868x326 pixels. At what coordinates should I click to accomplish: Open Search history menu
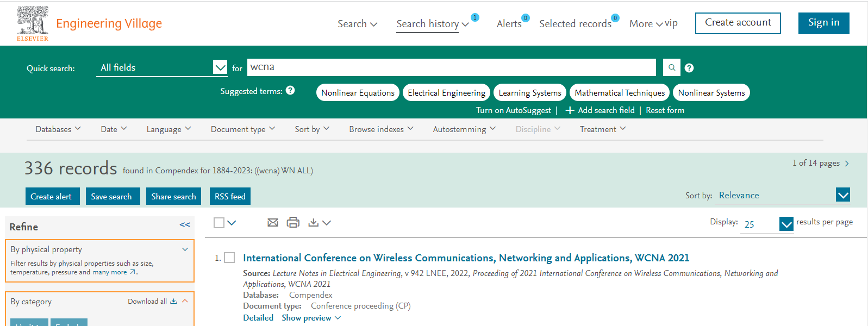click(433, 24)
